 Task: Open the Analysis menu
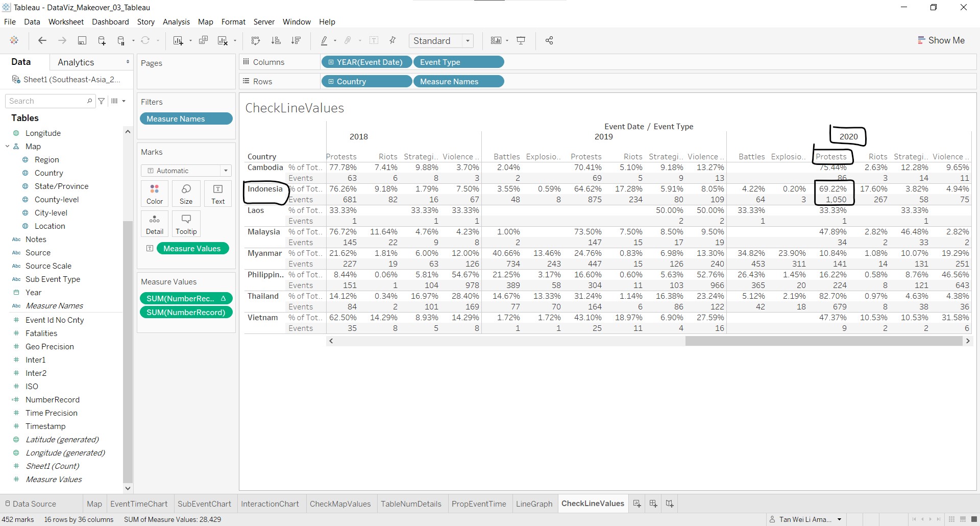[176, 22]
